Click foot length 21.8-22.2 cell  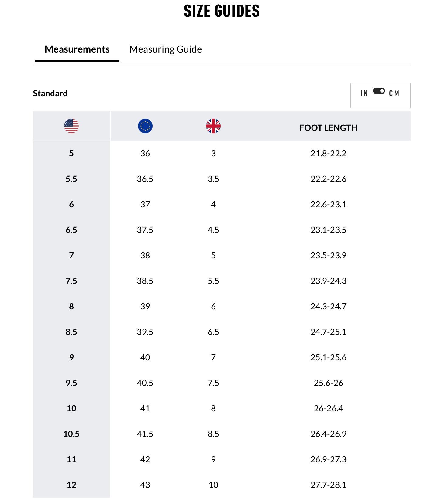(x=328, y=153)
